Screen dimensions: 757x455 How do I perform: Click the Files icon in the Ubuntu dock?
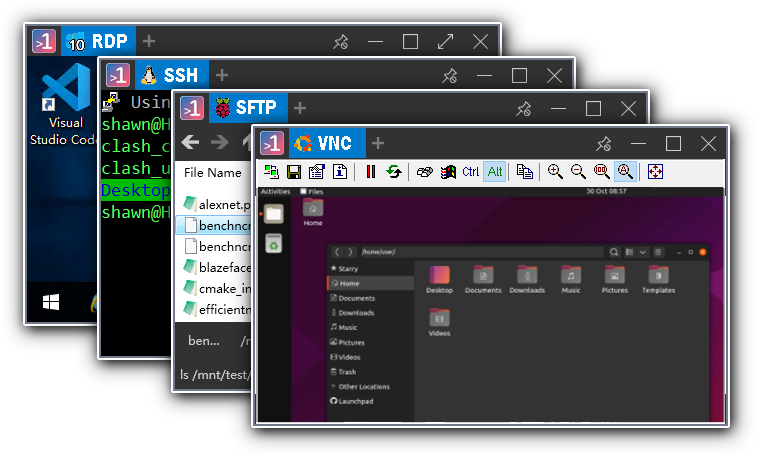(x=274, y=214)
